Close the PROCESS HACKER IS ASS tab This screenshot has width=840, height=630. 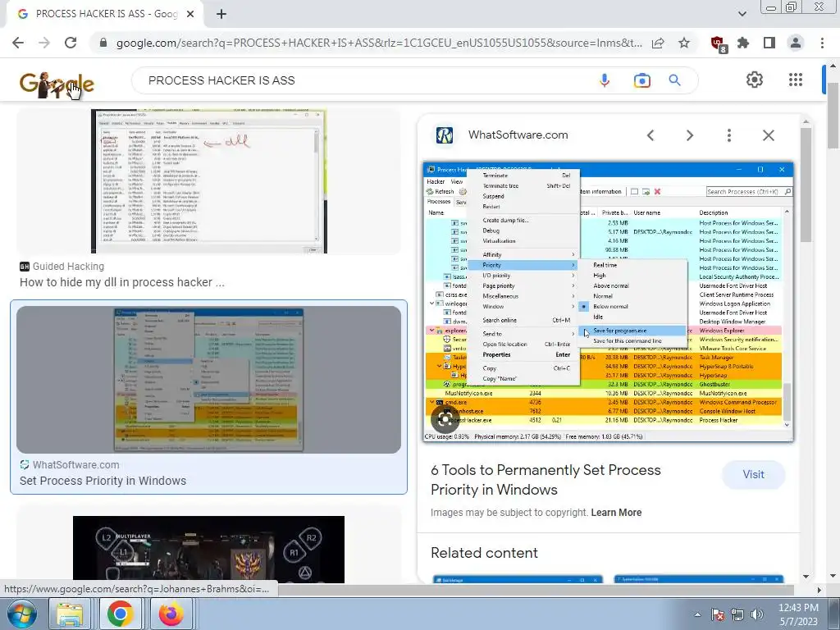[x=190, y=15]
